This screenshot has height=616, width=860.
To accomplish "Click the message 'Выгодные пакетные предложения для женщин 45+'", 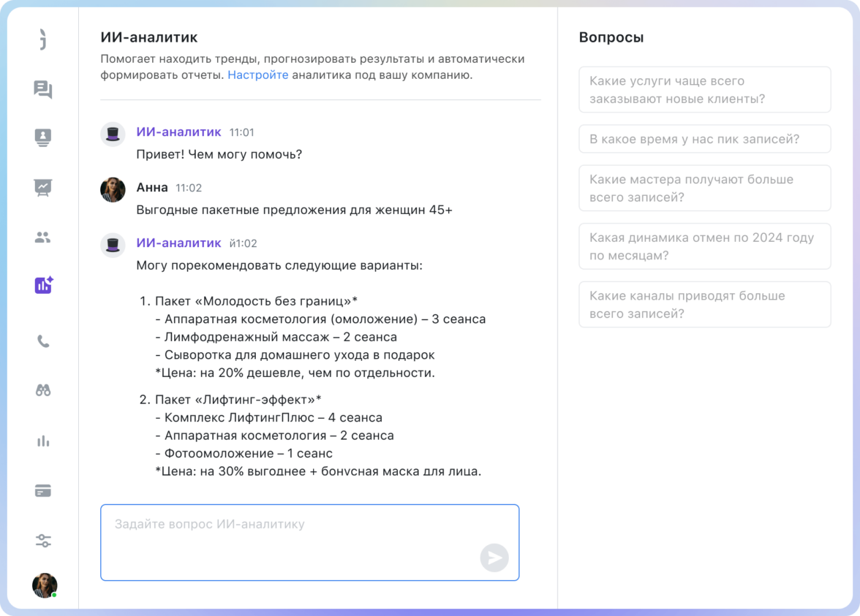I will (x=294, y=210).
